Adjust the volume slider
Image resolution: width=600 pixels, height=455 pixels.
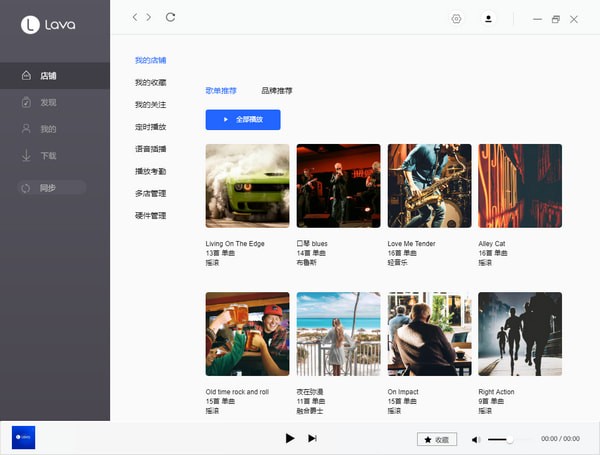510,439
